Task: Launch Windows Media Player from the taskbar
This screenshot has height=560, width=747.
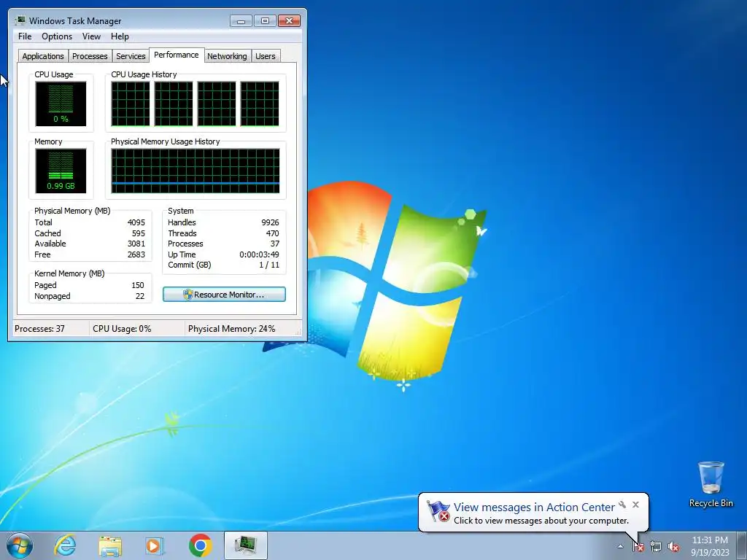Action: pos(155,545)
